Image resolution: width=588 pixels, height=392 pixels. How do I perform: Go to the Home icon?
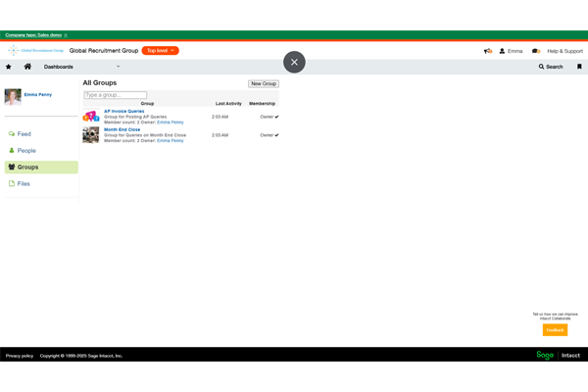pos(27,67)
